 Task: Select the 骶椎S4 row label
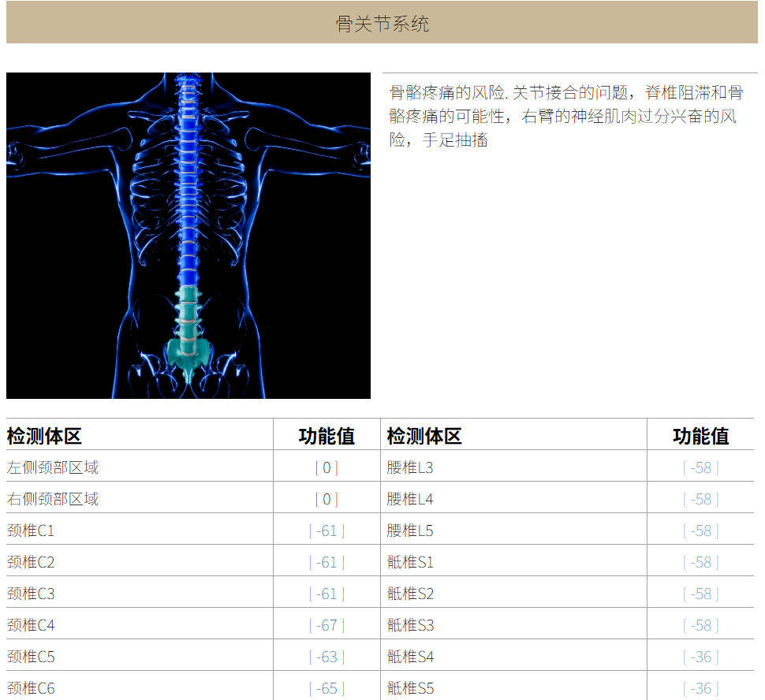tap(410, 657)
